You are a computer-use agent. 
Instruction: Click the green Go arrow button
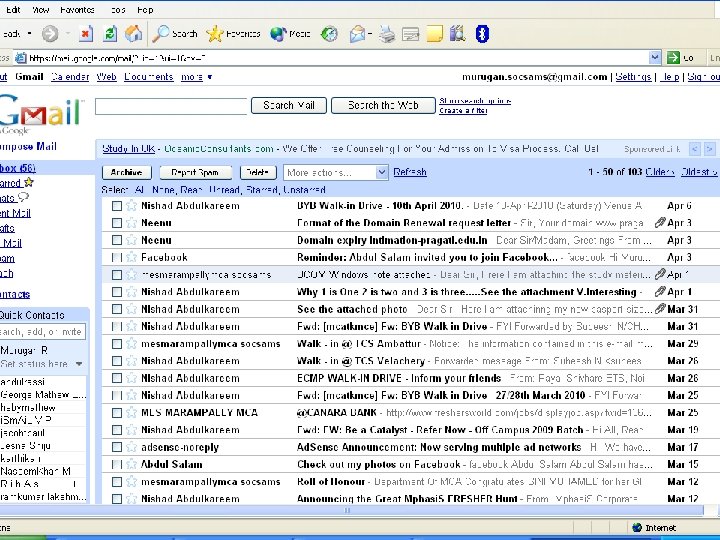[x=673, y=58]
